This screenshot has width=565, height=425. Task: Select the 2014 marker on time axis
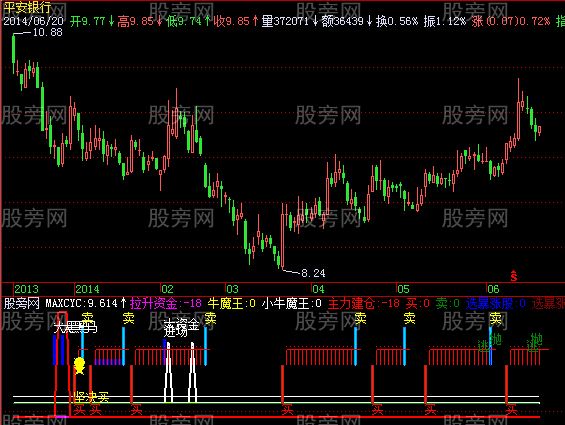point(87,289)
